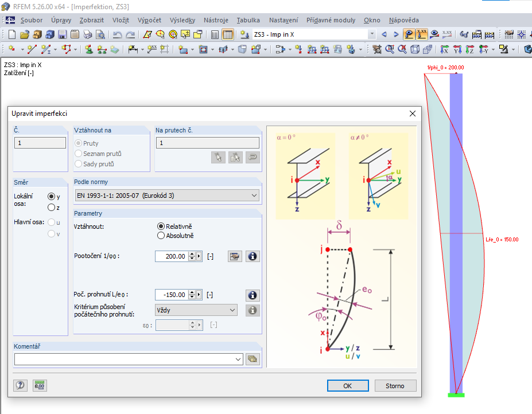Select Seznam prutů radio button
The image size is (532, 414).
(x=79, y=154)
